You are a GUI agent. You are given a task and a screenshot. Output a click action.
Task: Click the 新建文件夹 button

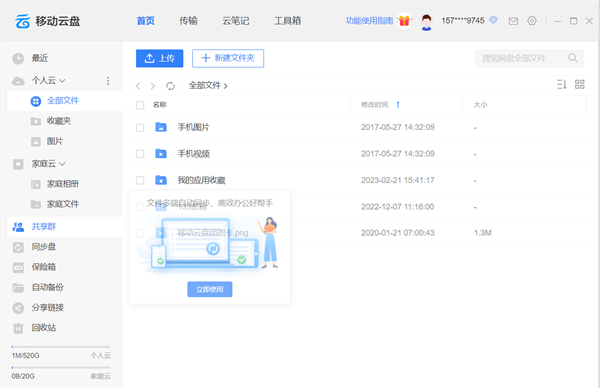(228, 58)
